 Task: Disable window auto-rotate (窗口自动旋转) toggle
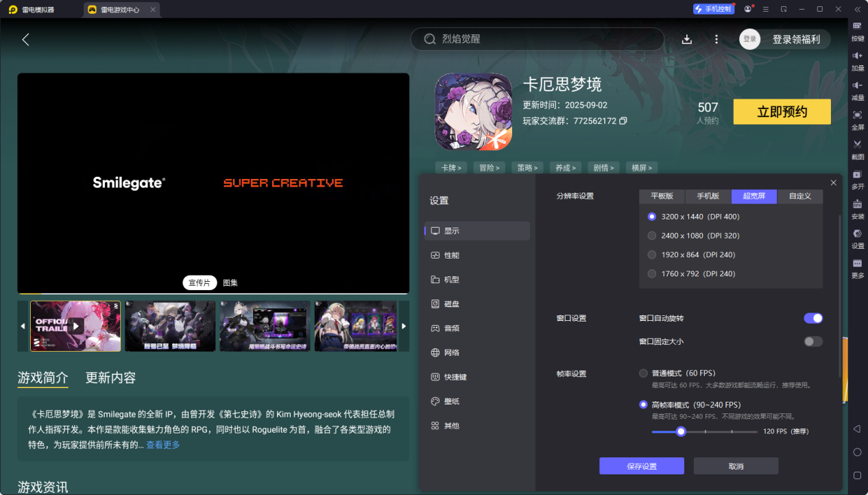click(812, 318)
